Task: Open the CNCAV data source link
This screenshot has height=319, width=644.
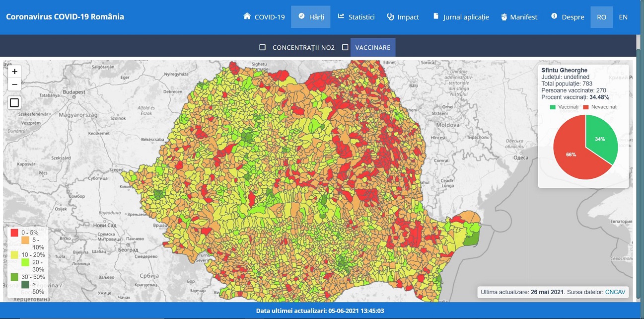Action: [615, 292]
